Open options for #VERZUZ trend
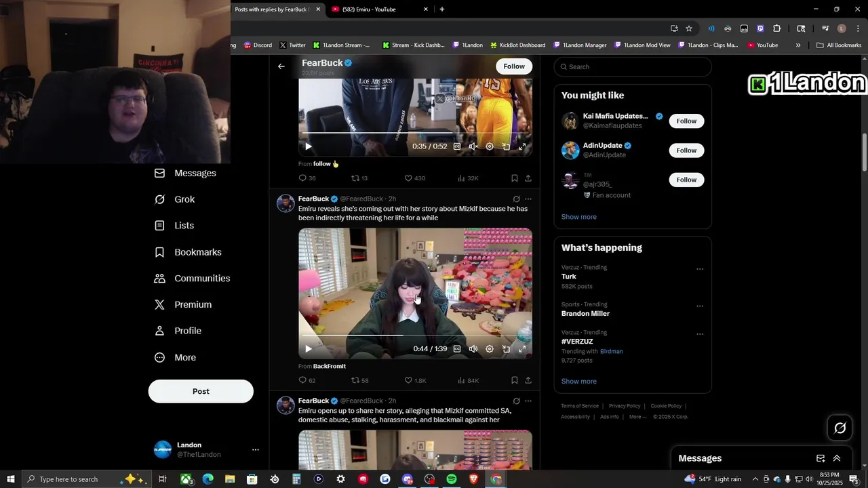 [700, 334]
